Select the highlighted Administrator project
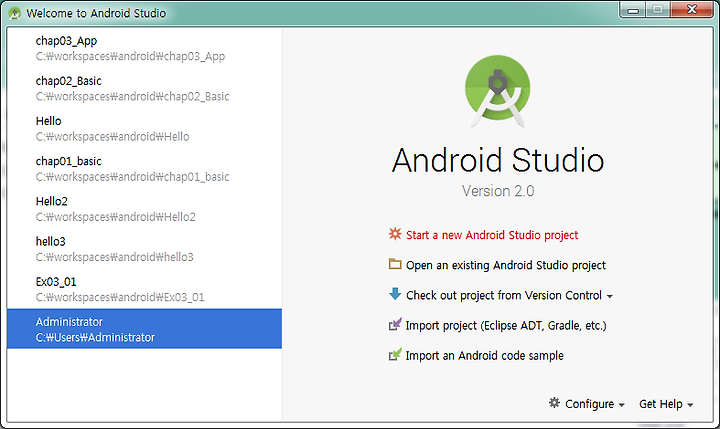Screen dimensions: 720x429 coord(144,329)
